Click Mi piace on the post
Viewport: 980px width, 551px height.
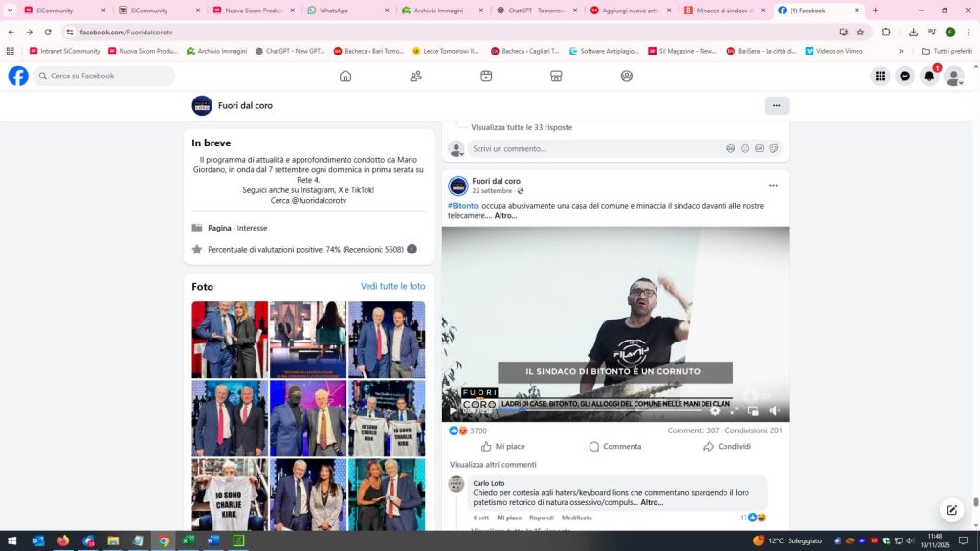[x=503, y=447]
